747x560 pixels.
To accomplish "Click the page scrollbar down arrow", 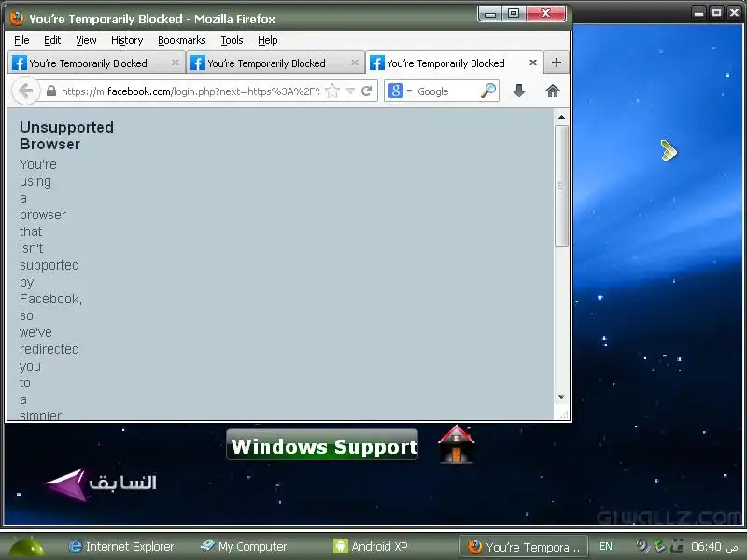I will [562, 397].
